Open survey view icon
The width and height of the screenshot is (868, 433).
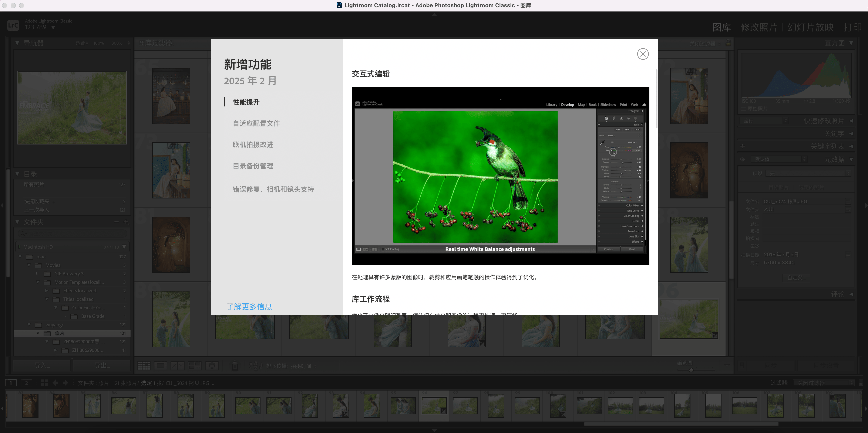click(194, 366)
